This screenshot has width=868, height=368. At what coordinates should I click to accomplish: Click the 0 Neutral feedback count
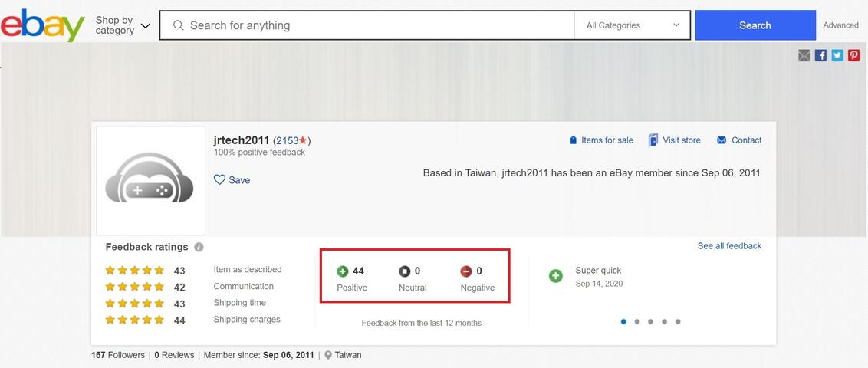(417, 271)
